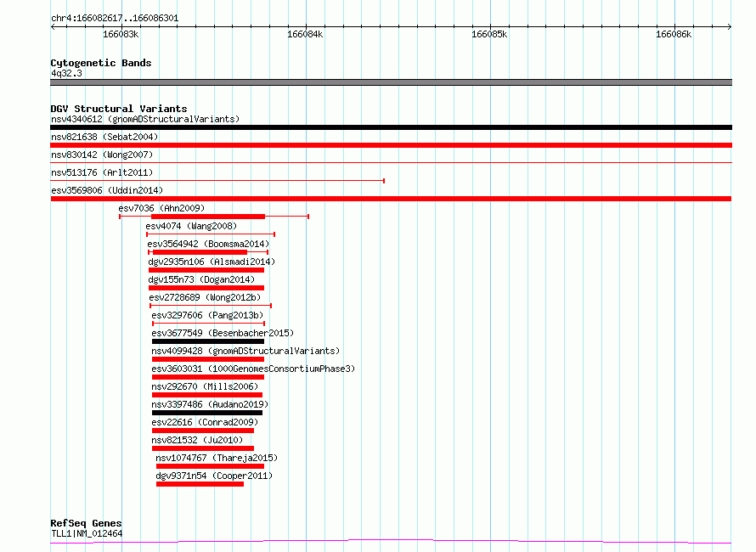The height and width of the screenshot is (552, 756).
Task: Click esv3564942 (Boomsma2014) label
Action: (x=208, y=244)
